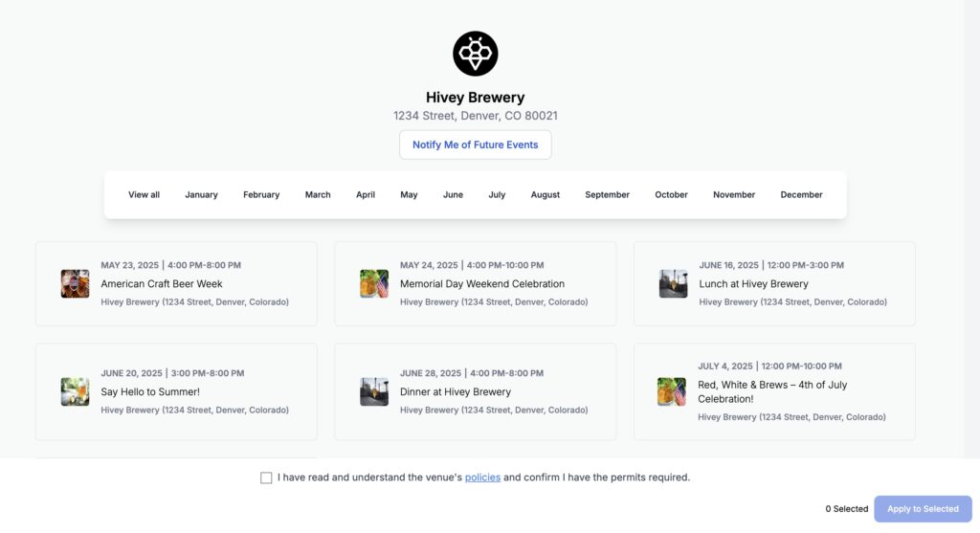Select the December month filter
The image size is (980, 533).
(801, 195)
